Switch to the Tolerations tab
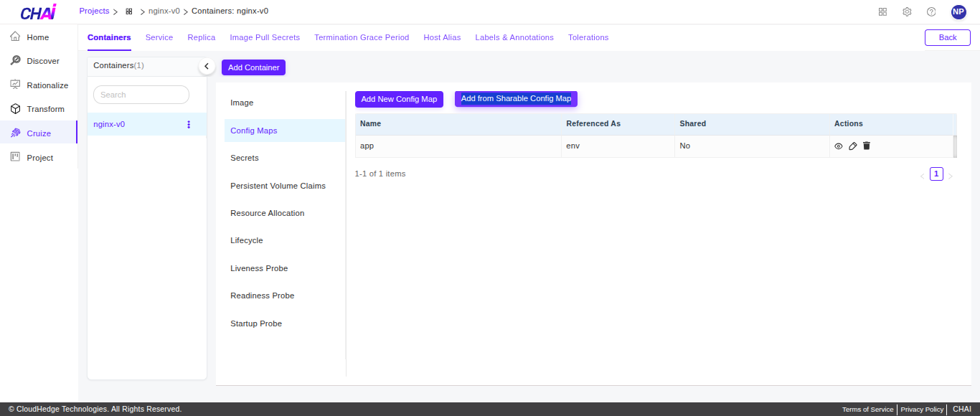The height and width of the screenshot is (416, 980). click(588, 37)
